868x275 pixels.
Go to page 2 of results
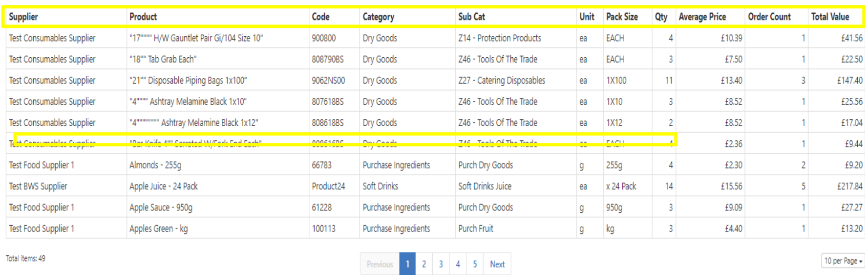click(x=424, y=264)
